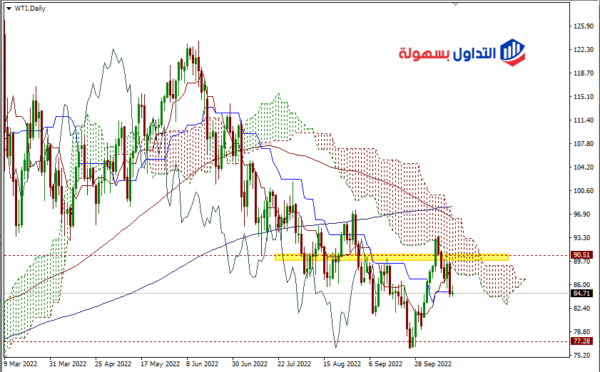600x372 pixels.
Task: Click the chart shift triangle marker at top
Action: [x=455, y=5]
